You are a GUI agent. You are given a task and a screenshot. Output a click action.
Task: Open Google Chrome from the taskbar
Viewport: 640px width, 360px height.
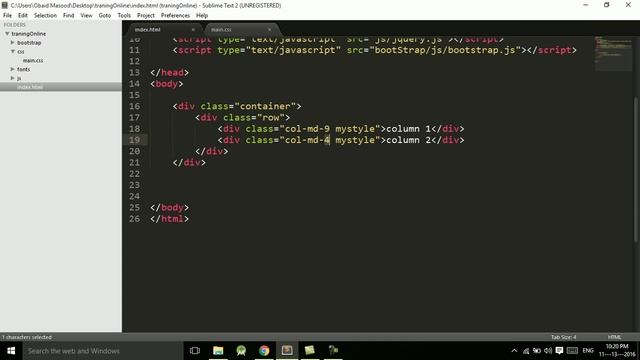tap(264, 351)
